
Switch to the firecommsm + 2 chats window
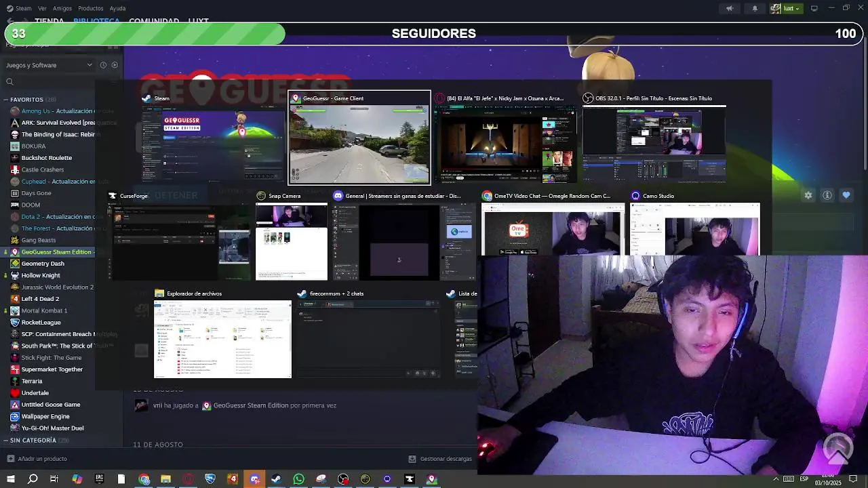[368, 333]
